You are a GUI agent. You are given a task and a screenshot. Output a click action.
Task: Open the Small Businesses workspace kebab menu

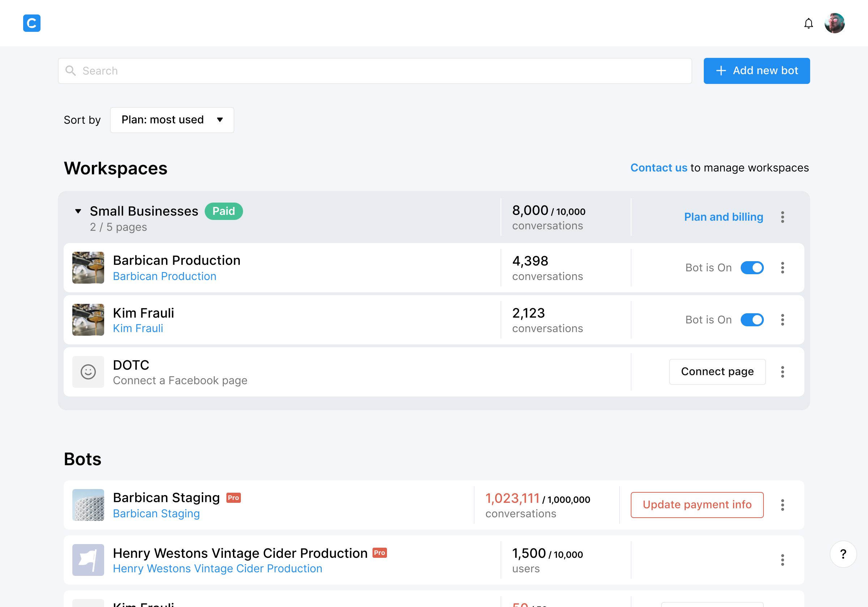click(782, 217)
